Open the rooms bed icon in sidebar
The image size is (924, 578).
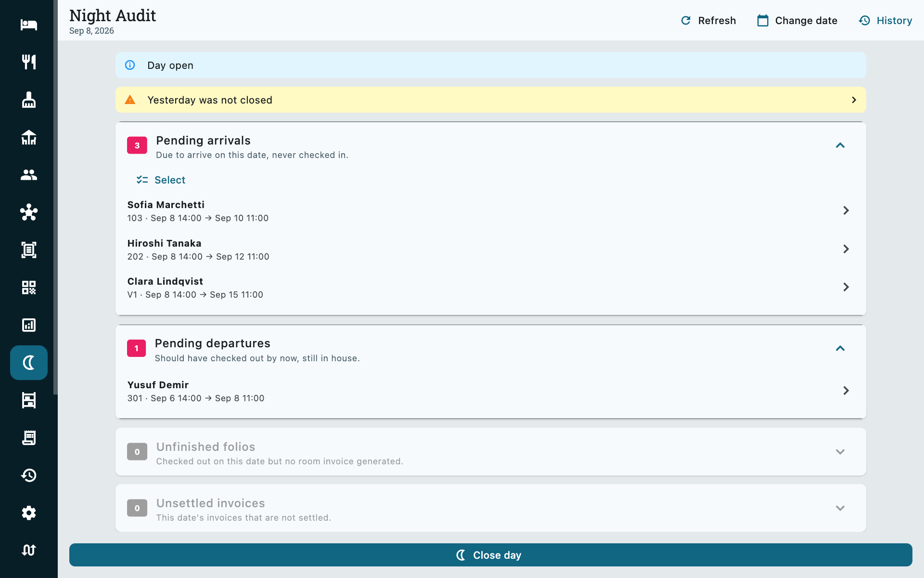pos(29,25)
